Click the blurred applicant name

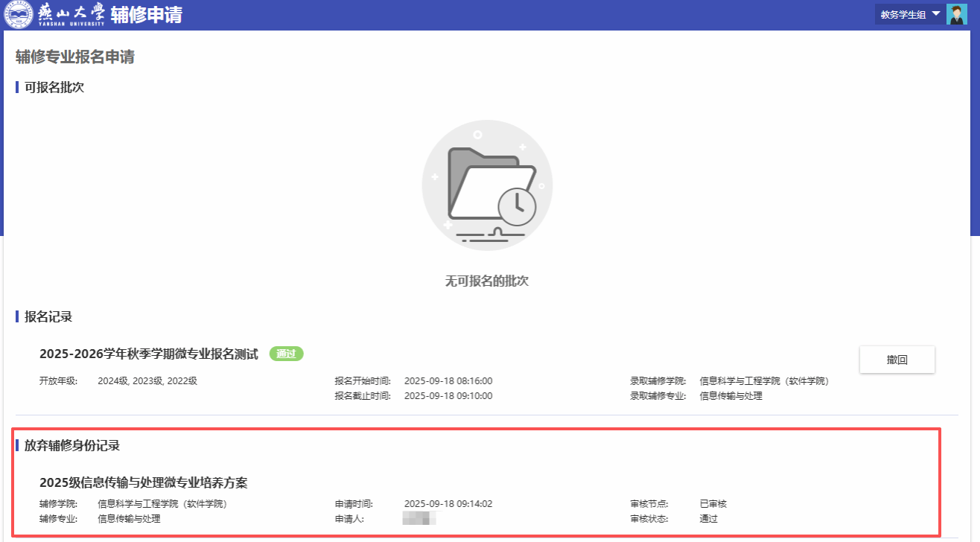pyautogui.click(x=419, y=519)
